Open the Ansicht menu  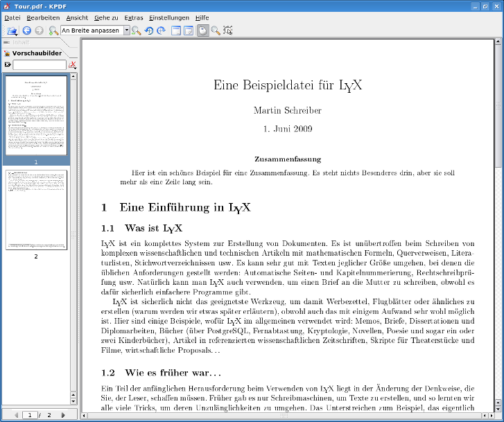[x=77, y=18]
